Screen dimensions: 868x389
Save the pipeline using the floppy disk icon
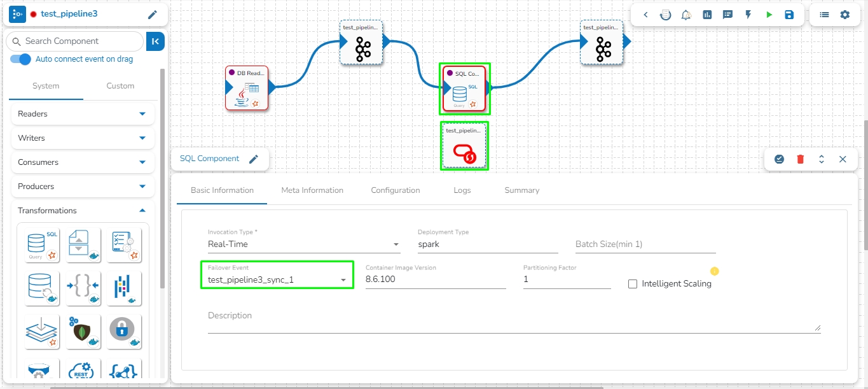(789, 15)
